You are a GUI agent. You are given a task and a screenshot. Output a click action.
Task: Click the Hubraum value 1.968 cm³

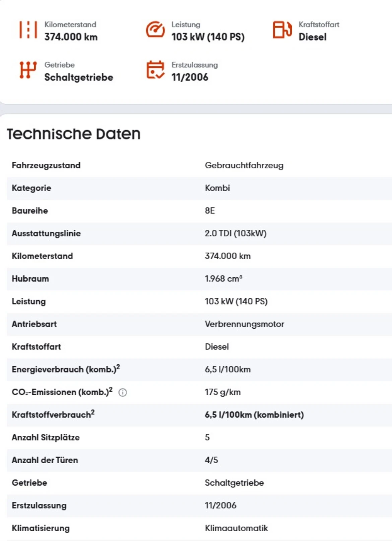pyautogui.click(x=223, y=279)
